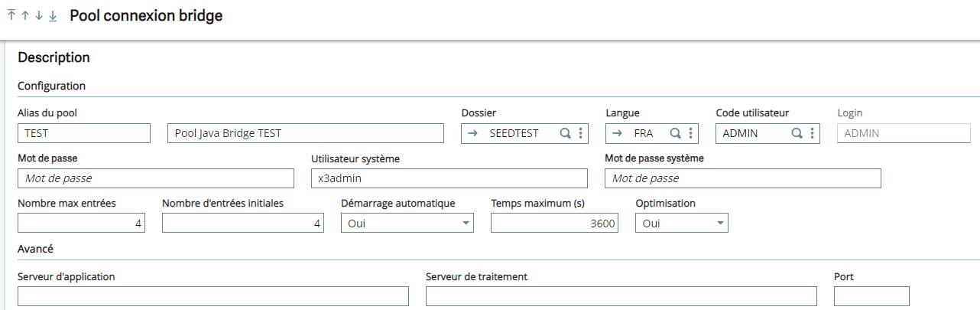The height and width of the screenshot is (310, 980).
Task: Click the Serveur d'application field
Action: [213, 296]
